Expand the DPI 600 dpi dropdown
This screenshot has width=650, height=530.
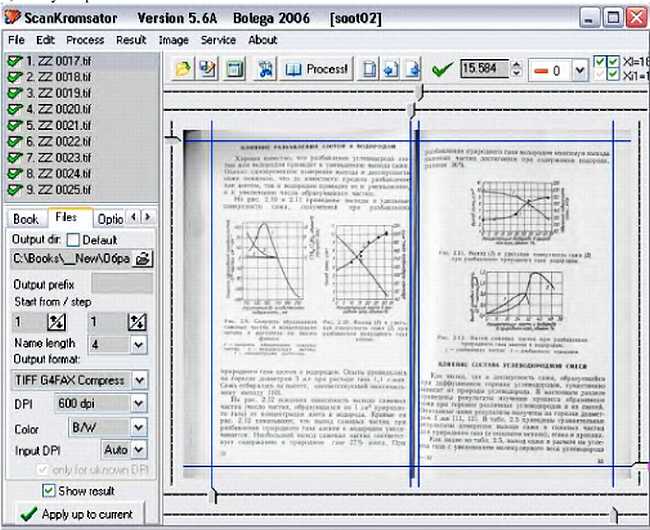[138, 403]
